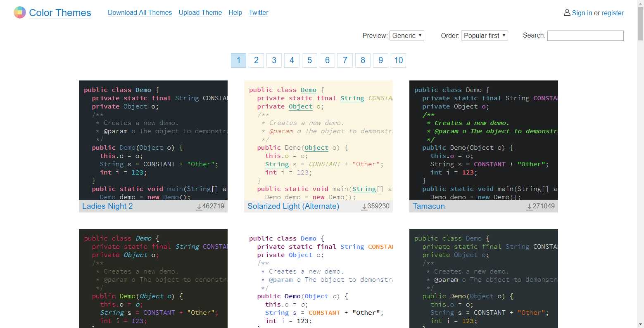The width and height of the screenshot is (644, 328).
Task: Open Tamacun theme title
Action: coord(429,206)
